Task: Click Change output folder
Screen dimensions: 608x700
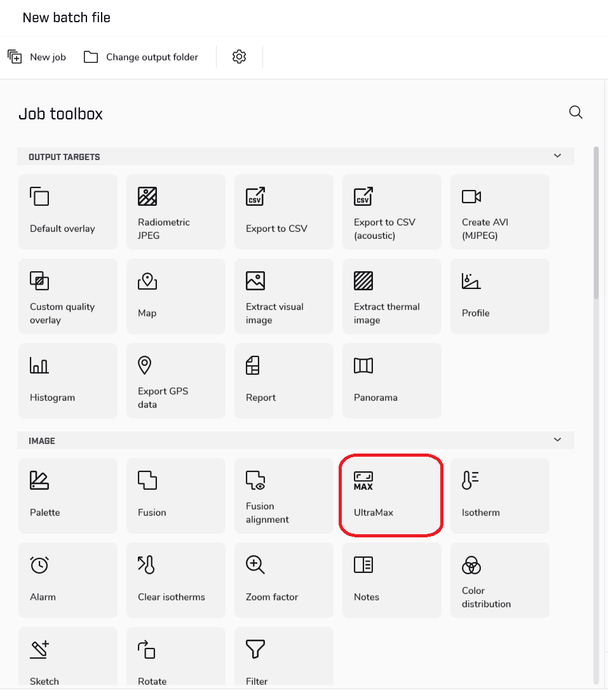Action: tap(141, 57)
